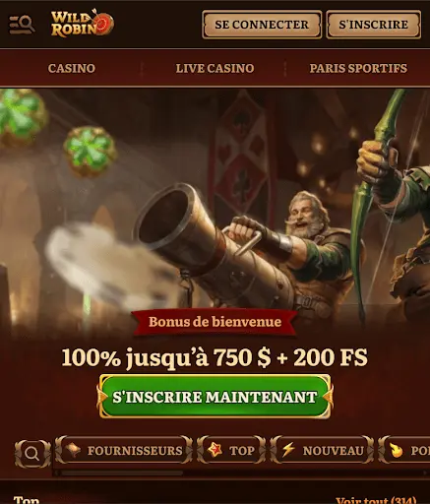430x504 pixels.
Task: Click the lightning bolt Nouveau icon
Action: click(x=288, y=450)
